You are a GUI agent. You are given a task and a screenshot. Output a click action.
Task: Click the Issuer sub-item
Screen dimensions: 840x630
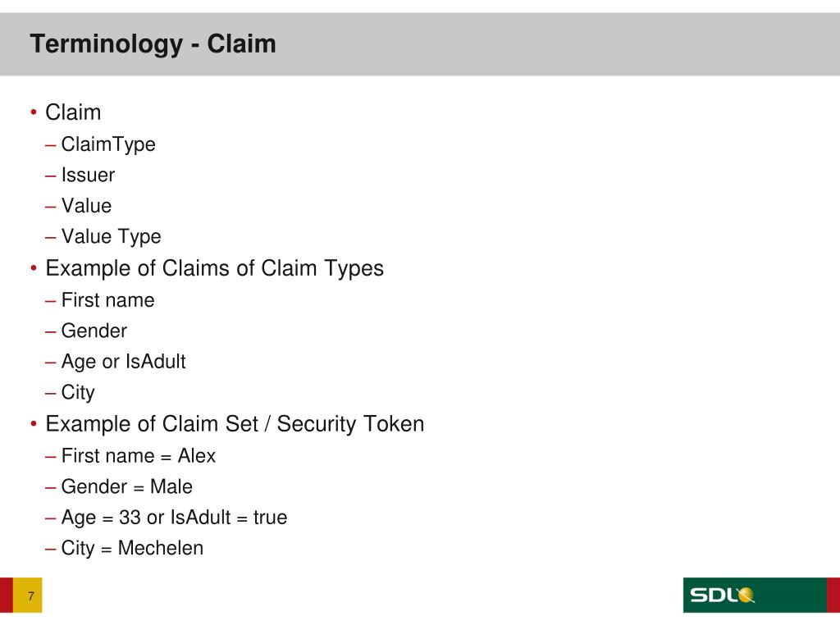point(88,176)
